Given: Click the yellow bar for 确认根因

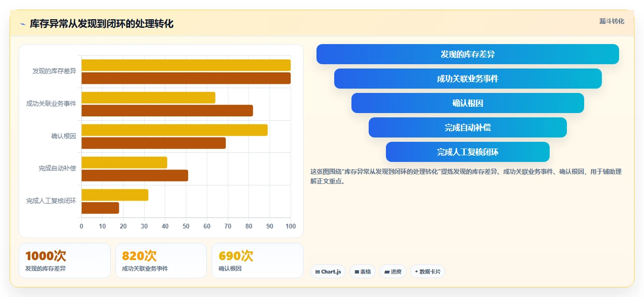Looking at the screenshot, I should (174, 130).
